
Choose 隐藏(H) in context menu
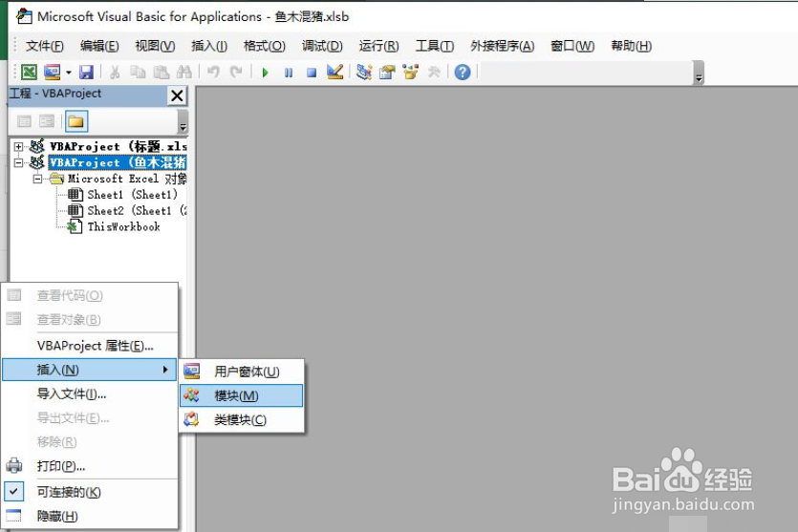coord(90,516)
